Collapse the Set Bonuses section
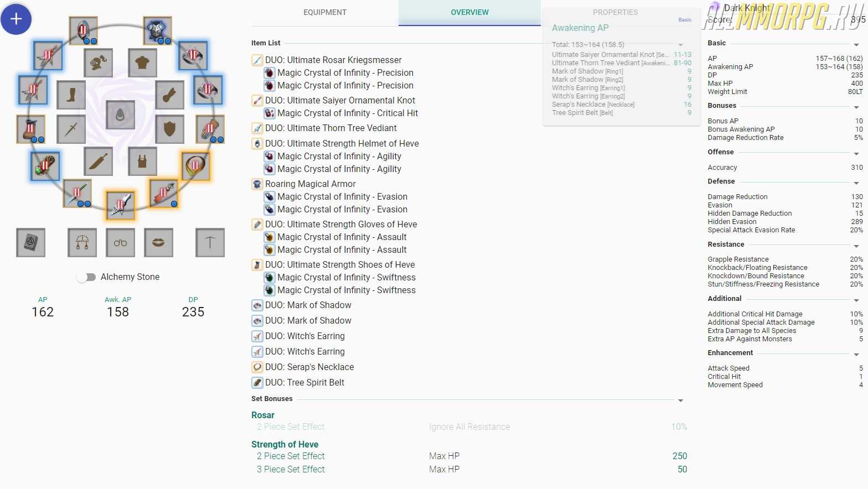 (680, 400)
